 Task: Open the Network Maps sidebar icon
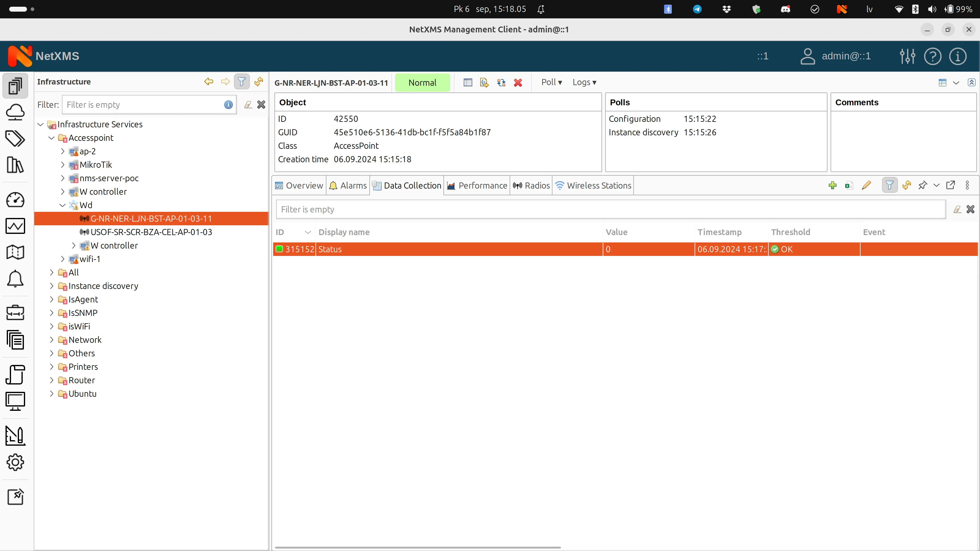coord(15,252)
